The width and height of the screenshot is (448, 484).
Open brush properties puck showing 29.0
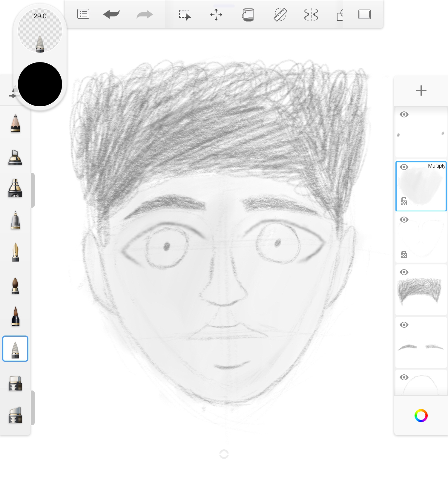pos(40,30)
